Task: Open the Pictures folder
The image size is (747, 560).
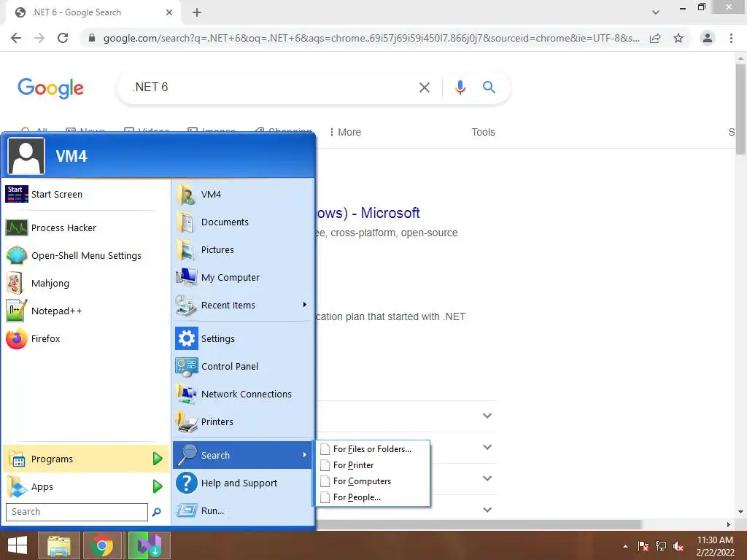Action: coord(242,249)
